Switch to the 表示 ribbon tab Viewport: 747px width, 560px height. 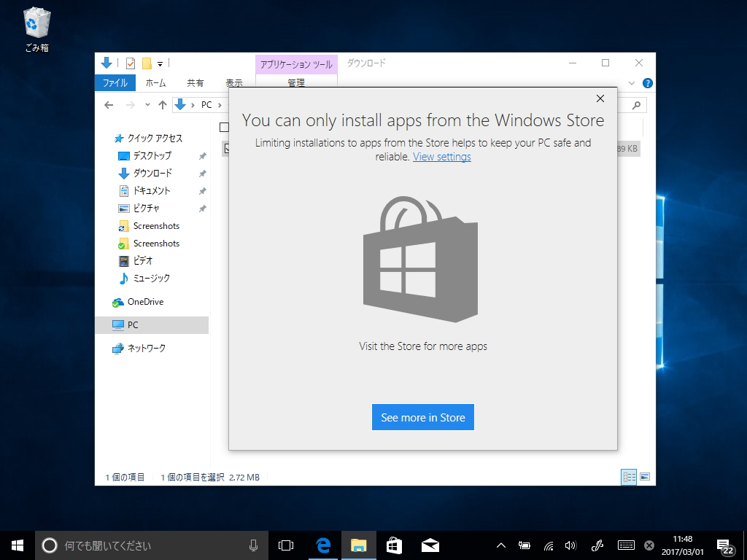pos(234,82)
